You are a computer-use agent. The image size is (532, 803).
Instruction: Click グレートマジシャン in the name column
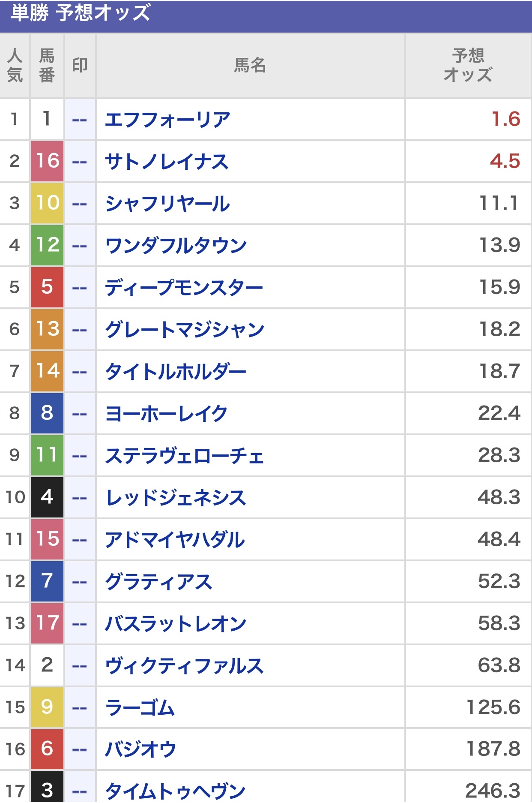(x=185, y=330)
